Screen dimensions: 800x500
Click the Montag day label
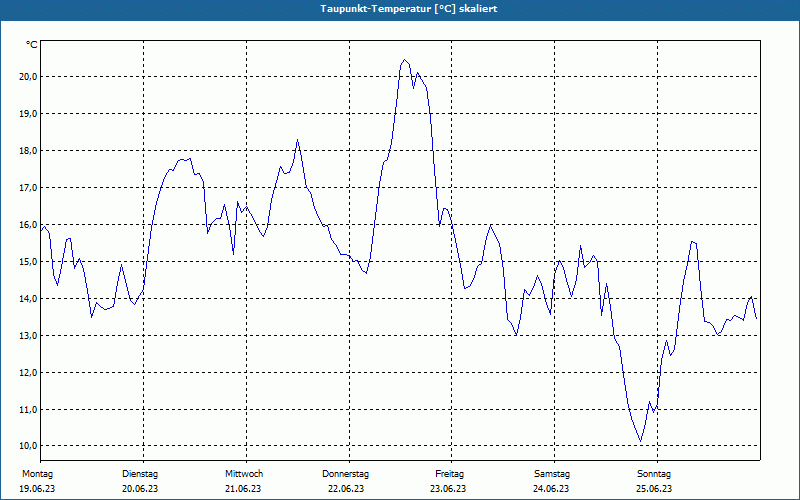pyautogui.click(x=37, y=474)
